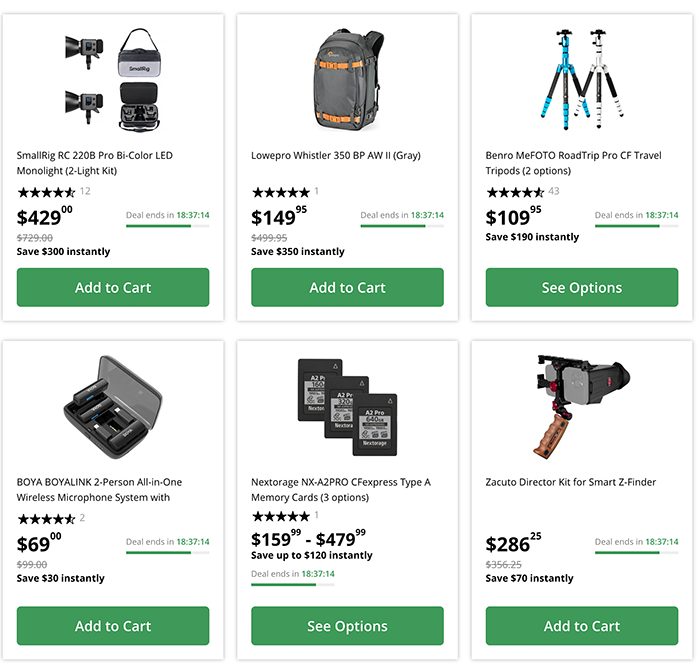Open SmallRig RC 220B Pro product title
The width and height of the screenshot is (700, 668).
95,163
